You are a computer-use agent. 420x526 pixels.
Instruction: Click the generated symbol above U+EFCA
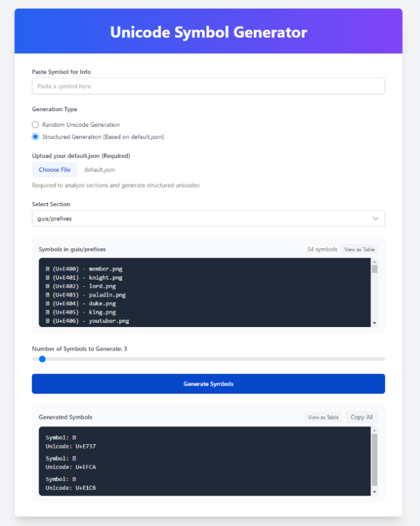tap(74, 458)
